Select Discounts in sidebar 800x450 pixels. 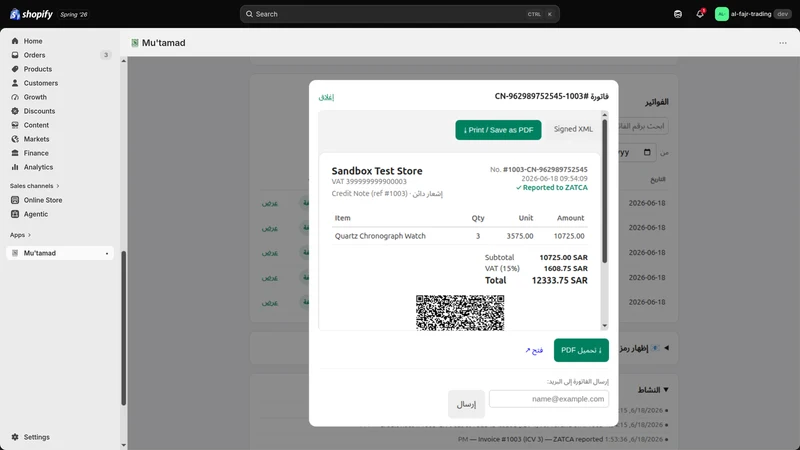(39, 111)
